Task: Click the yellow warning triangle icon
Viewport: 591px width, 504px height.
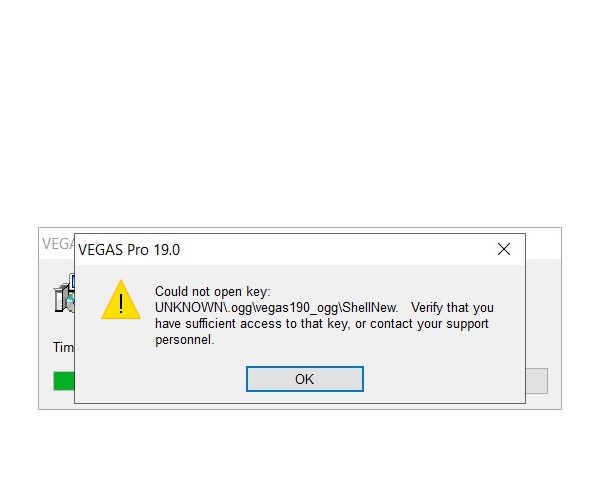Action: coord(121,300)
